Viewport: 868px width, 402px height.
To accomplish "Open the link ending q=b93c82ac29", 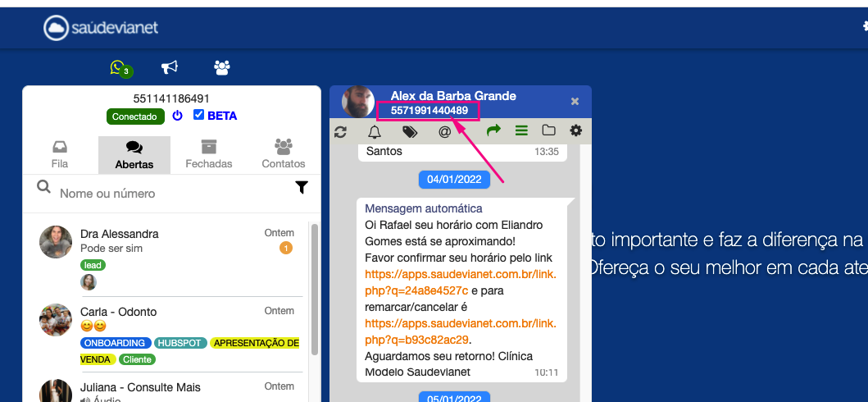I will [461, 331].
